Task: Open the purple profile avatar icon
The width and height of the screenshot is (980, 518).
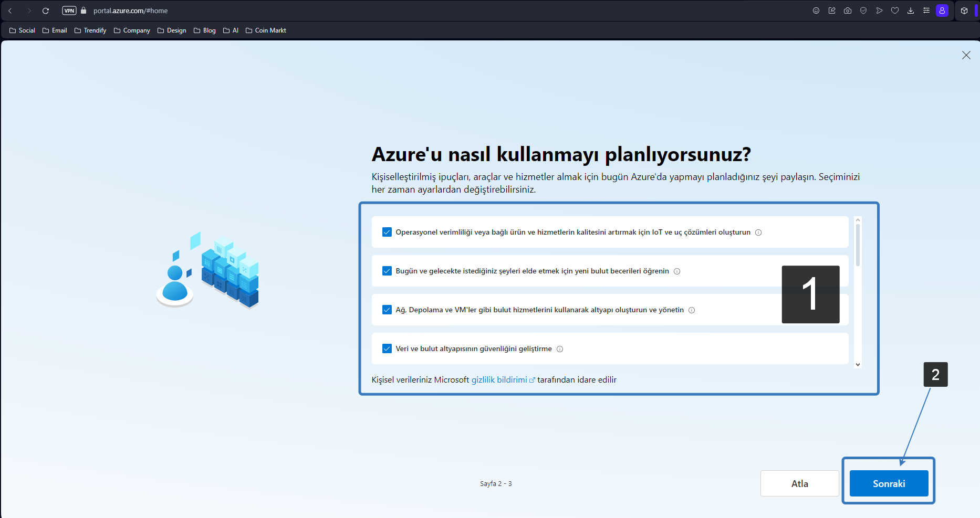Action: [942, 10]
